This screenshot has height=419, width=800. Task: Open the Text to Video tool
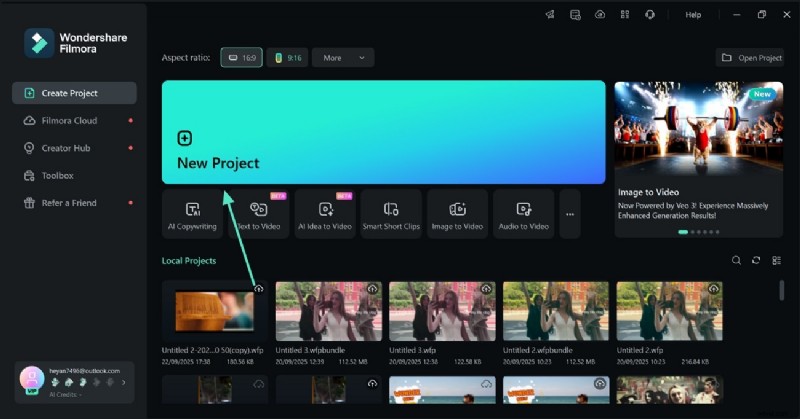(259, 214)
